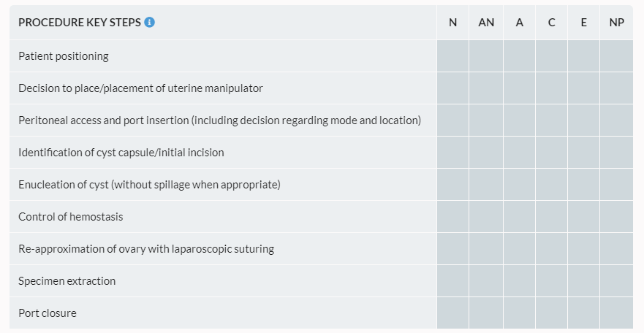Select AN for Enucleation of cyst

click(x=486, y=185)
